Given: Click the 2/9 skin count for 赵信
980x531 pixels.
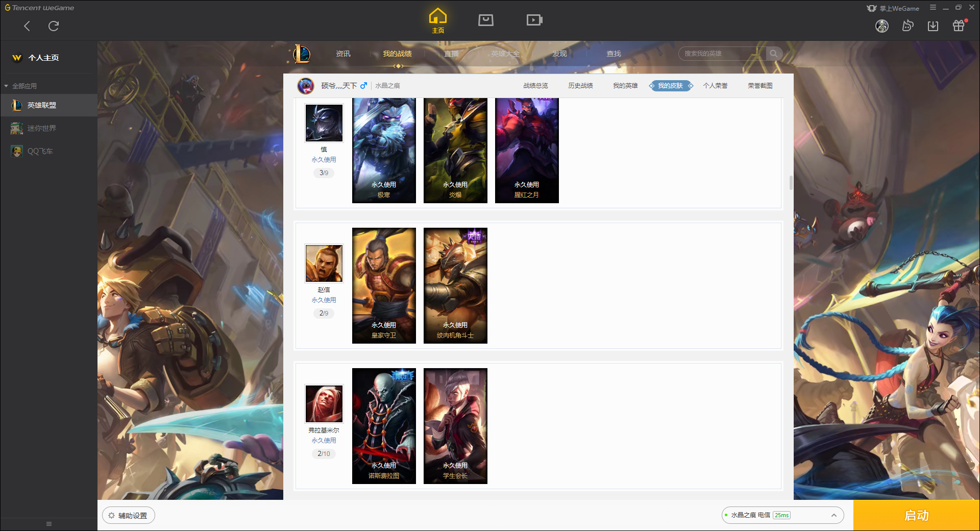Looking at the screenshot, I should point(324,313).
